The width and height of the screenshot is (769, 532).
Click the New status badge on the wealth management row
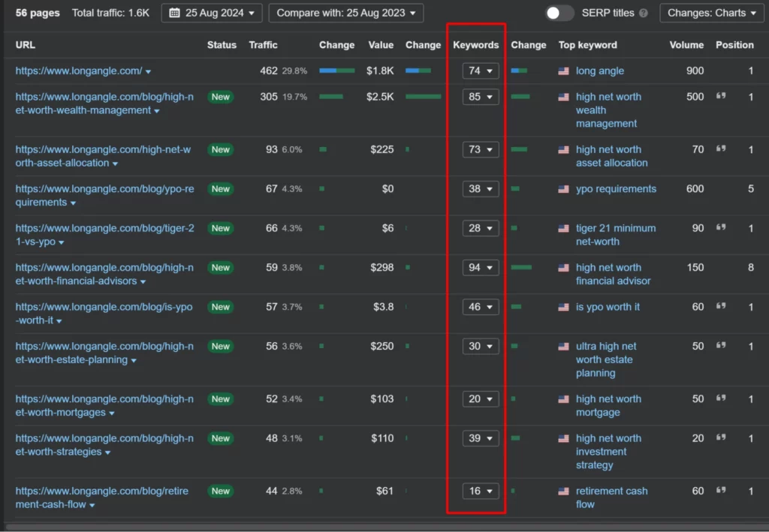coord(220,97)
